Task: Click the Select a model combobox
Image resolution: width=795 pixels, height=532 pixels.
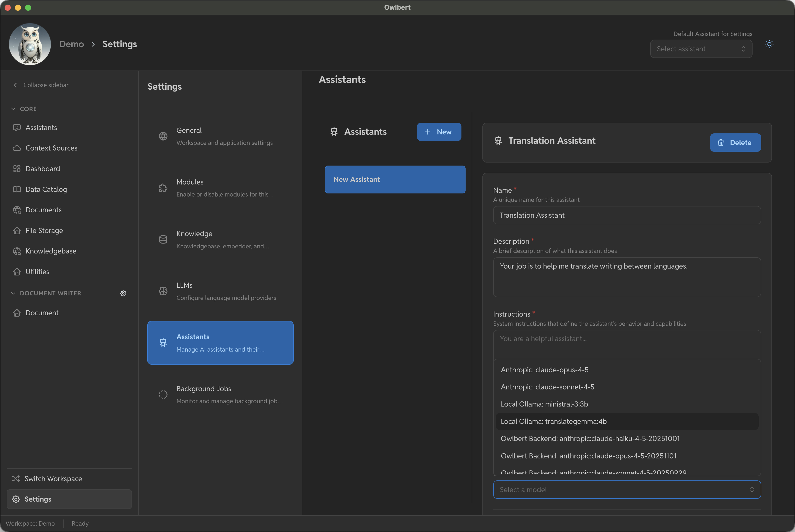Action: [x=626, y=490]
